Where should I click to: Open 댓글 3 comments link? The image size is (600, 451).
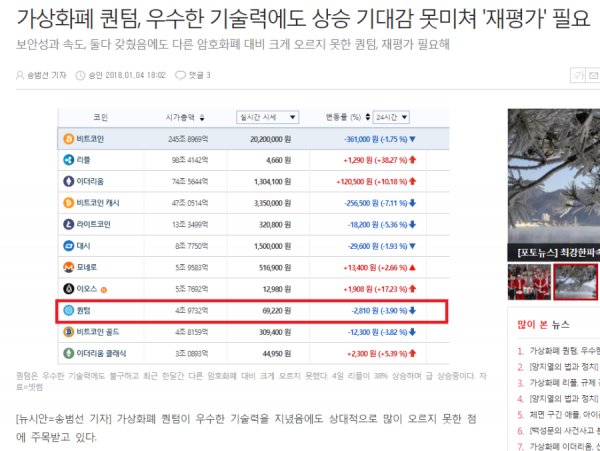pyautogui.click(x=199, y=75)
